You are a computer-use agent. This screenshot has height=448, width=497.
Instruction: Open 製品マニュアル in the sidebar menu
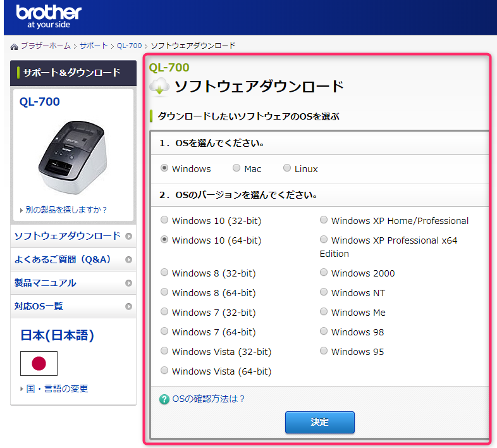[45, 283]
